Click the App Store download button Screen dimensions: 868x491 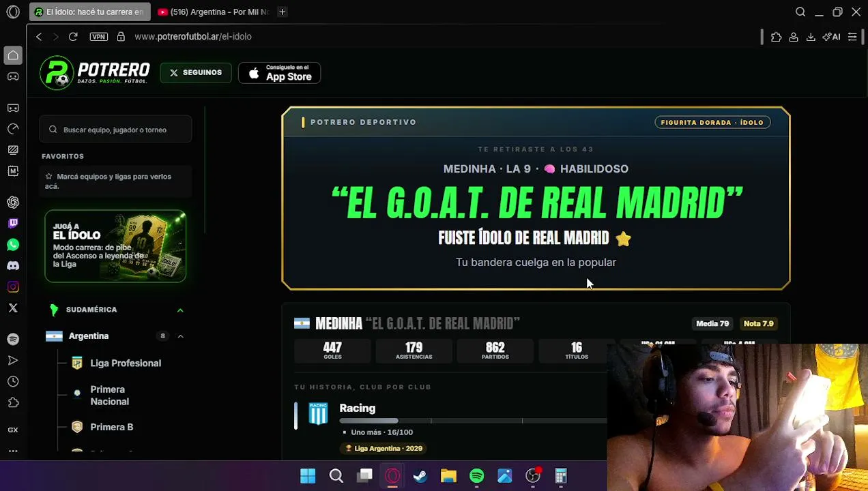[x=279, y=73]
